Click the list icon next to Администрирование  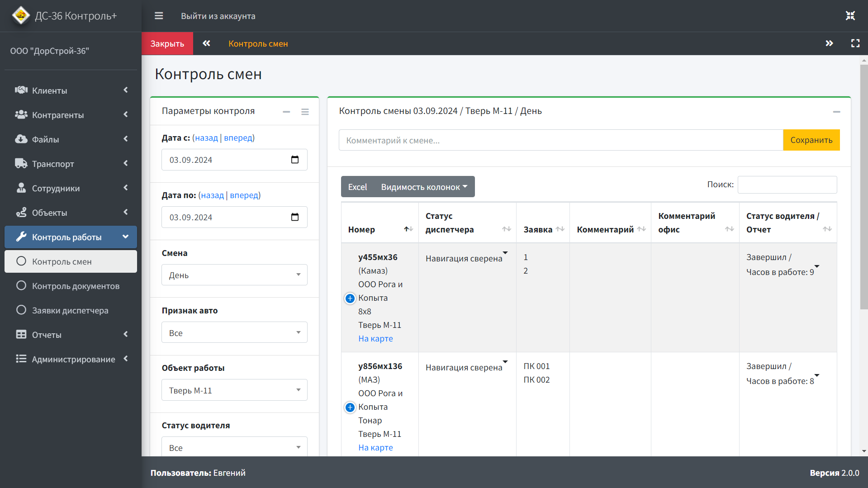pos(21,359)
